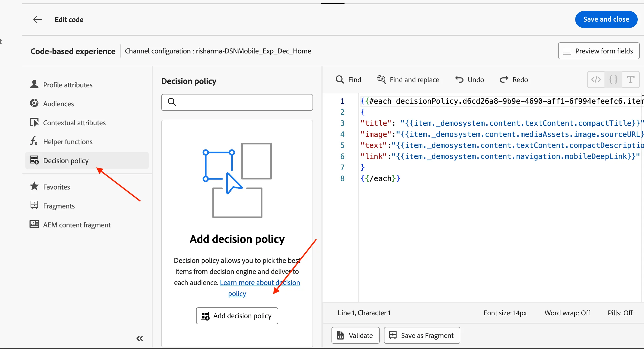Click the AEM content fragment icon
Screen dimensions: 644x349
pos(34,224)
